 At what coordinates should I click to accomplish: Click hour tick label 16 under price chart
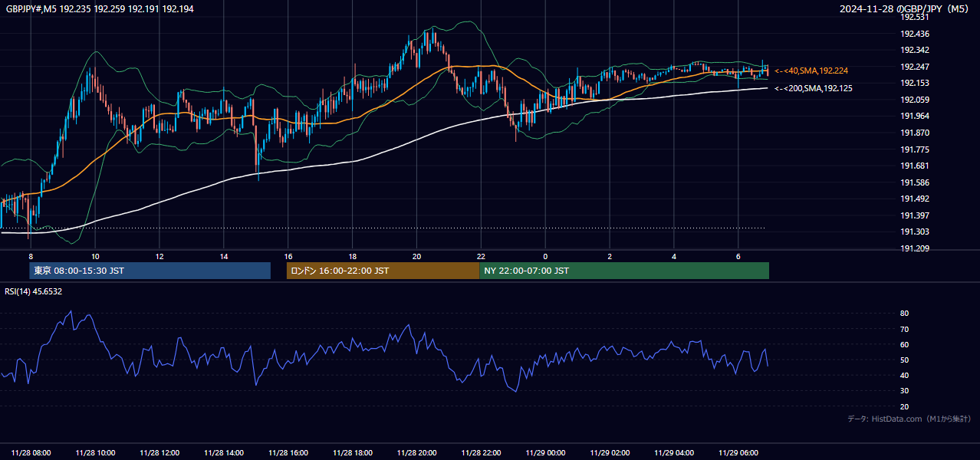point(288,256)
